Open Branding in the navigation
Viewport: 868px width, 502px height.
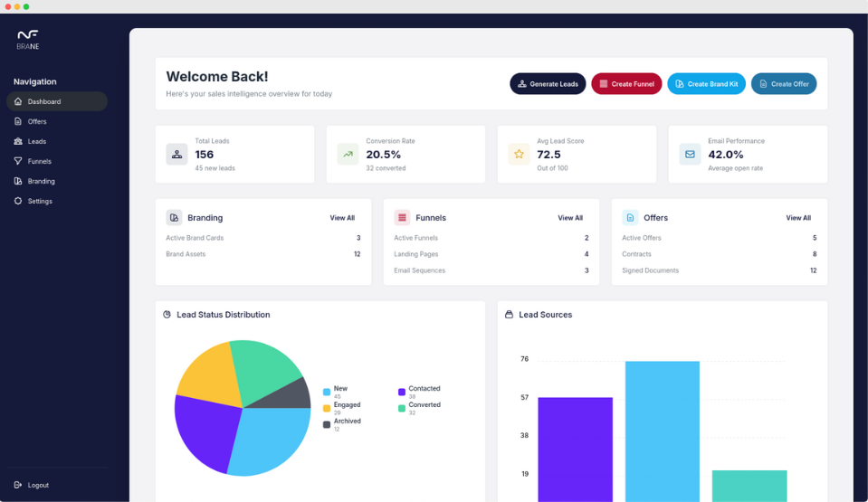click(56, 181)
